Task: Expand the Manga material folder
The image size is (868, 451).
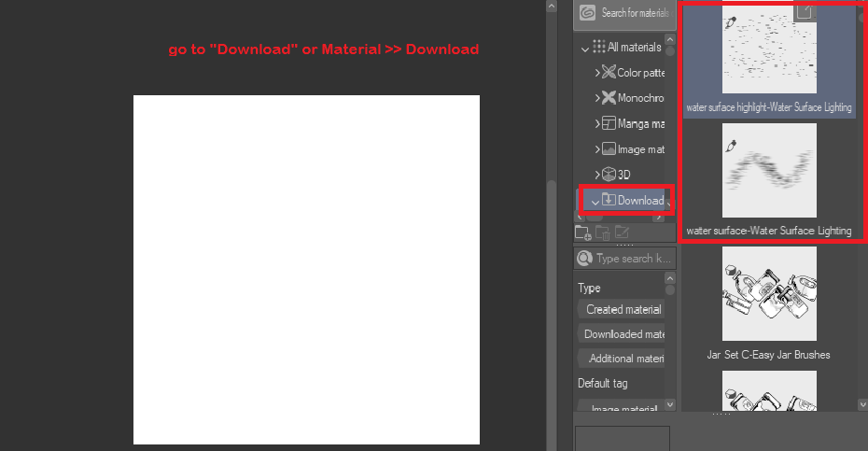Action: point(597,123)
